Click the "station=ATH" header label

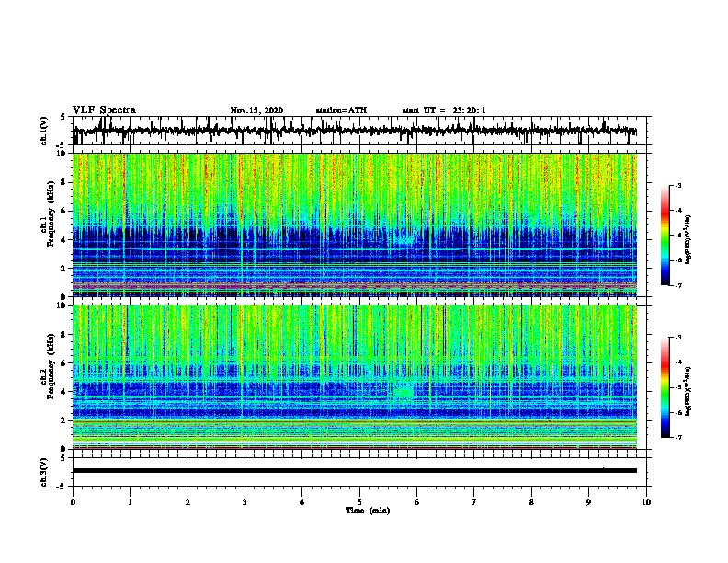[x=341, y=110]
